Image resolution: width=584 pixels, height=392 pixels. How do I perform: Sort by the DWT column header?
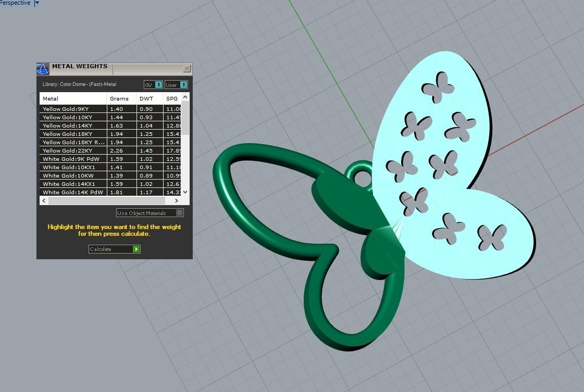pyautogui.click(x=150, y=99)
